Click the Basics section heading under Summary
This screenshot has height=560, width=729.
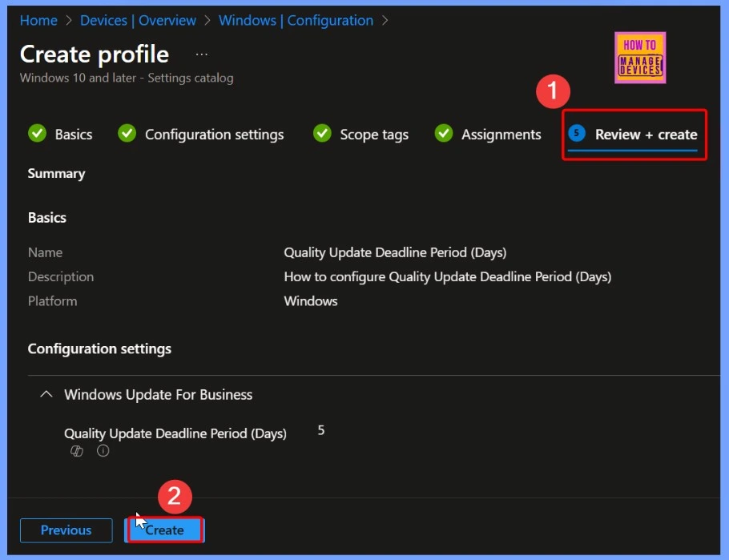47,218
